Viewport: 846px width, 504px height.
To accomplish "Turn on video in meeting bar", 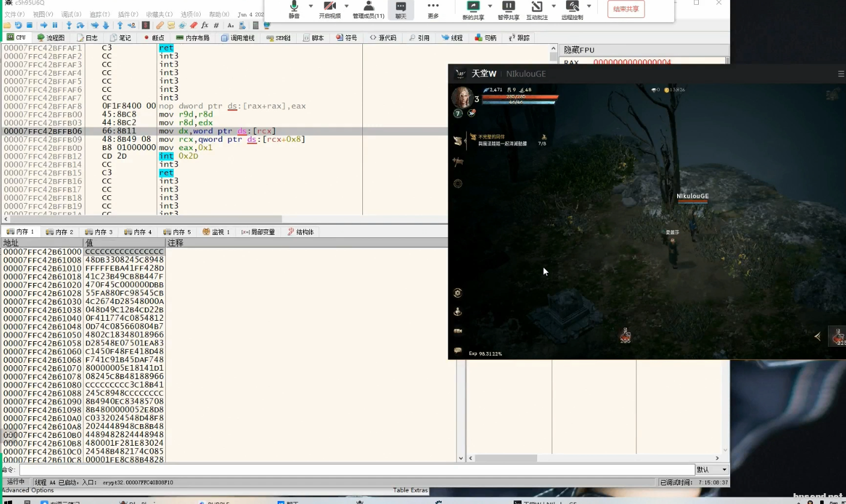I will [329, 8].
